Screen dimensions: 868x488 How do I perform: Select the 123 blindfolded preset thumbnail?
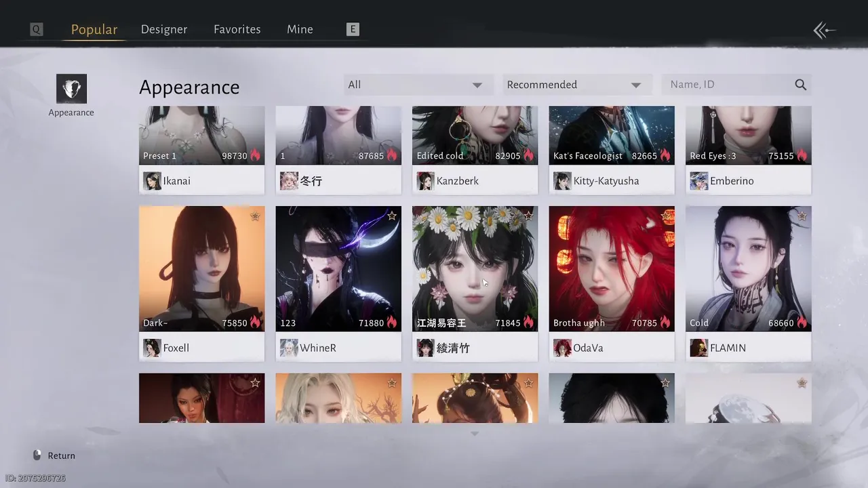tap(338, 268)
